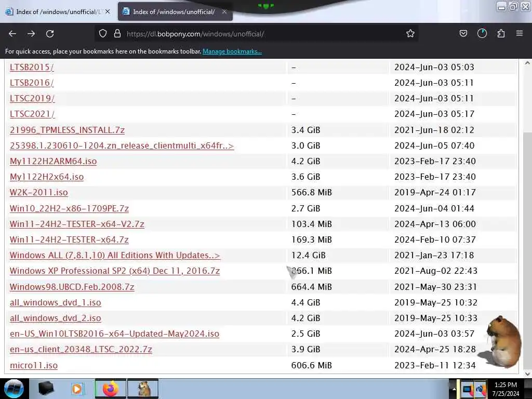Switch to the first browser tab
The image size is (532, 399).
pos(58,11)
